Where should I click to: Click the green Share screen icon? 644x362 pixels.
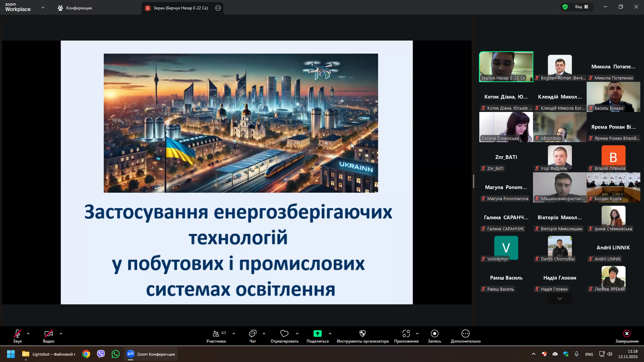coord(317,334)
